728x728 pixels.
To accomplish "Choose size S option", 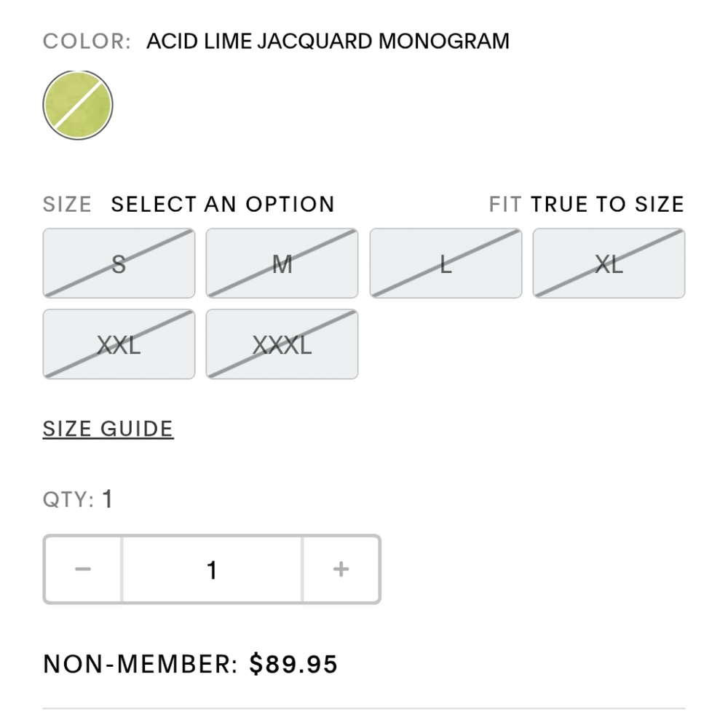I will coord(119,264).
